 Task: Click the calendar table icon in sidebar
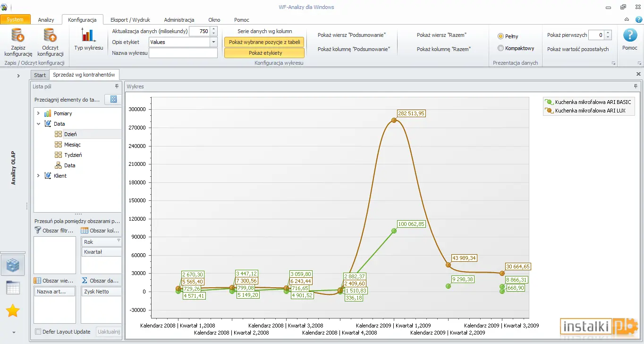(x=13, y=288)
